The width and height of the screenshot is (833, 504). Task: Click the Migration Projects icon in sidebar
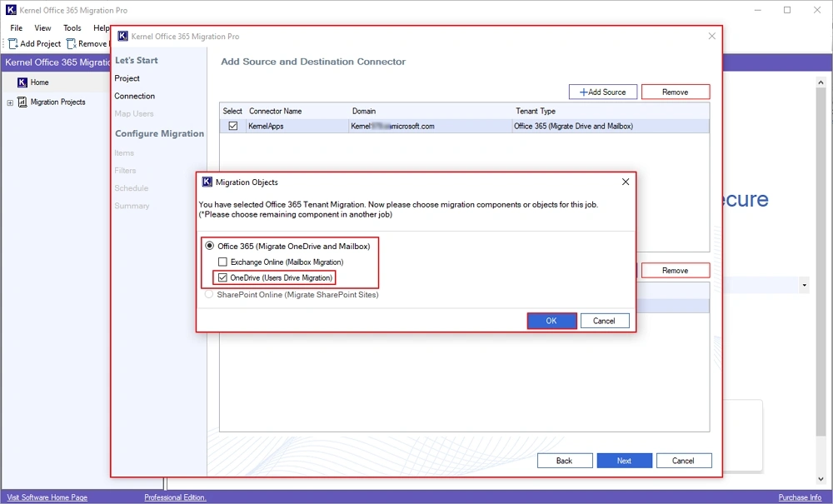pyautogui.click(x=23, y=102)
